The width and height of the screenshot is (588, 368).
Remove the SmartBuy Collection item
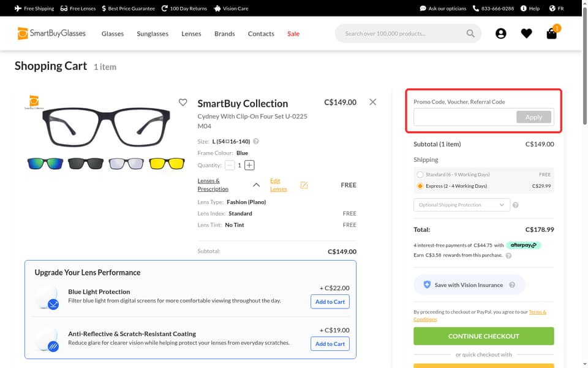[x=372, y=102]
